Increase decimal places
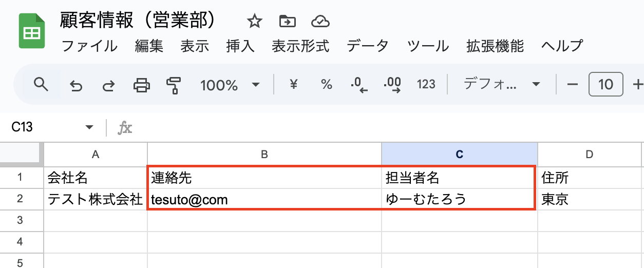 (393, 85)
